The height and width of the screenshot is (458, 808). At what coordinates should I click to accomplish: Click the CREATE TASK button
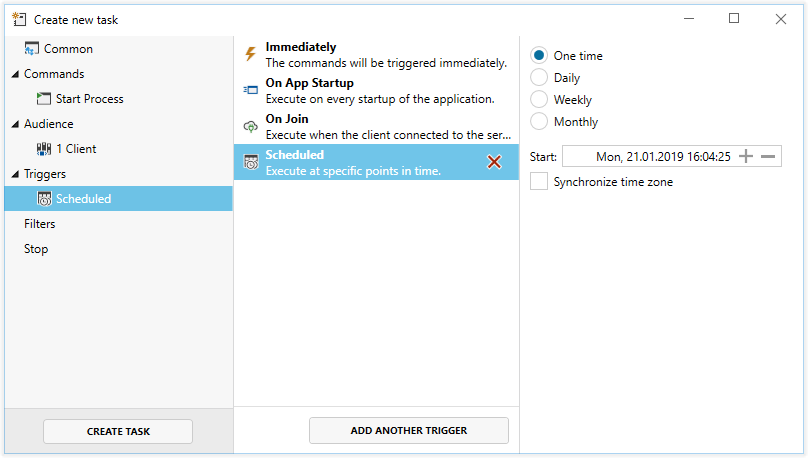tap(118, 431)
